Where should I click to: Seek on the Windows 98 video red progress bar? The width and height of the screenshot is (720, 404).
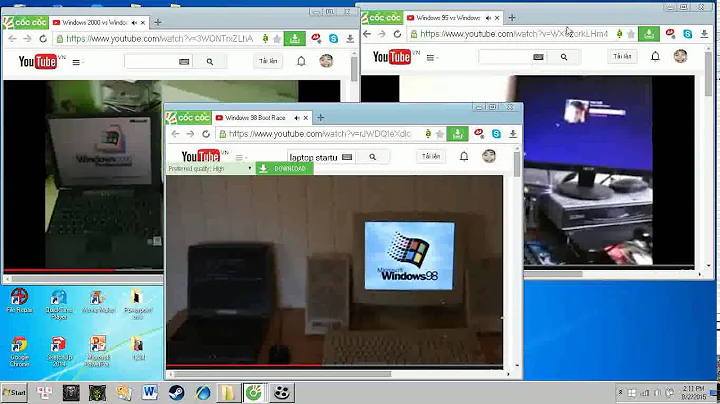[244, 365]
